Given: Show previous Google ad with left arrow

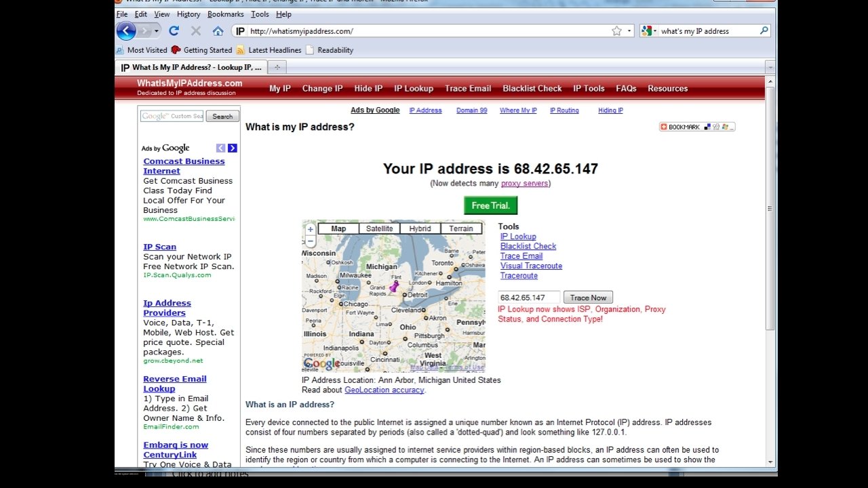Looking at the screenshot, I should click(220, 148).
